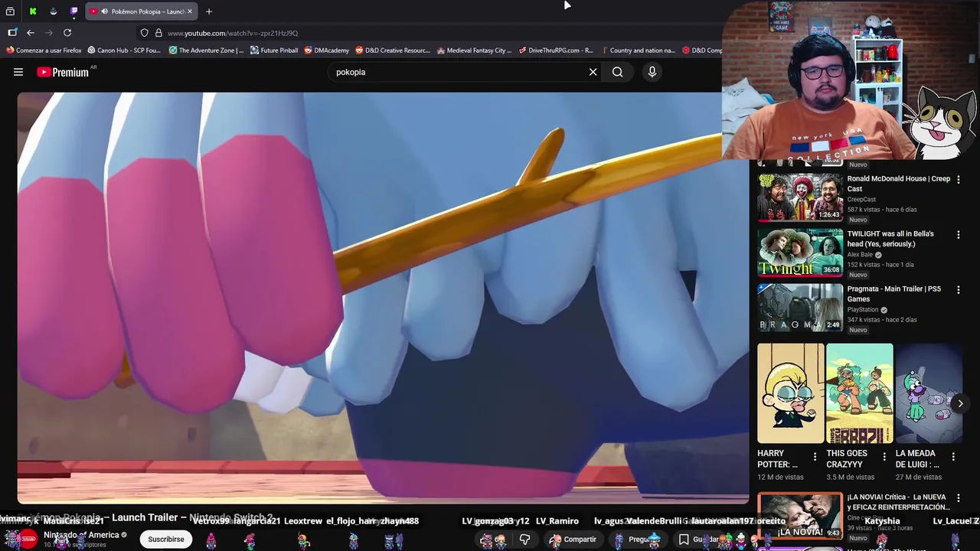Image resolution: width=980 pixels, height=551 pixels.
Task: Open Pragmata Main Trailer PS5 title
Action: 893,294
